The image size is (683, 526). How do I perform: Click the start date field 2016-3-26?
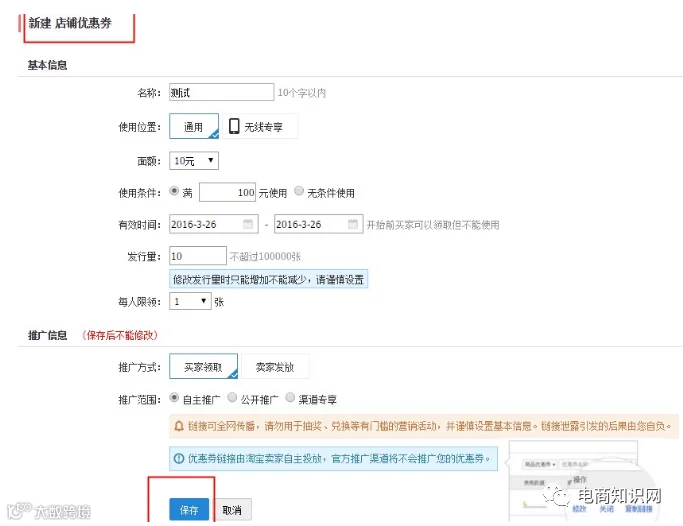tap(214, 224)
